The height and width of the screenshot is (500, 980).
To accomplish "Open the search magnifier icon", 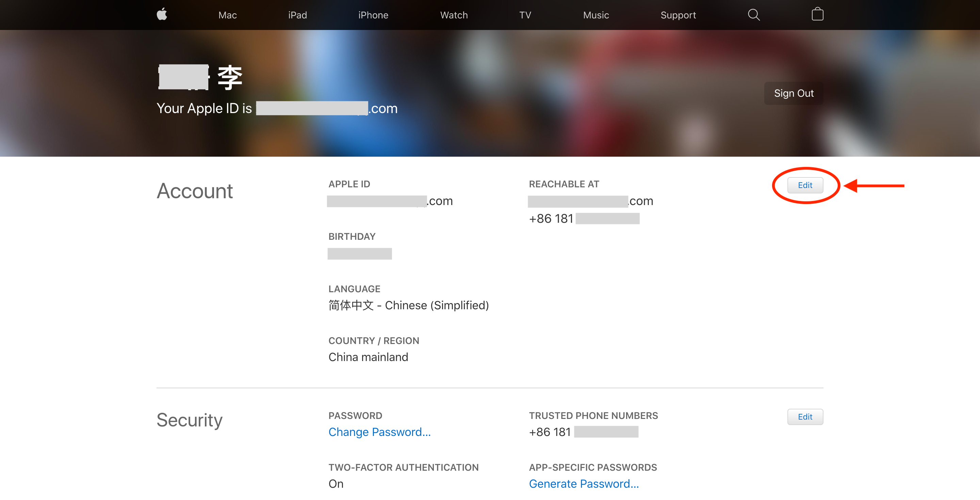I will [x=753, y=15].
